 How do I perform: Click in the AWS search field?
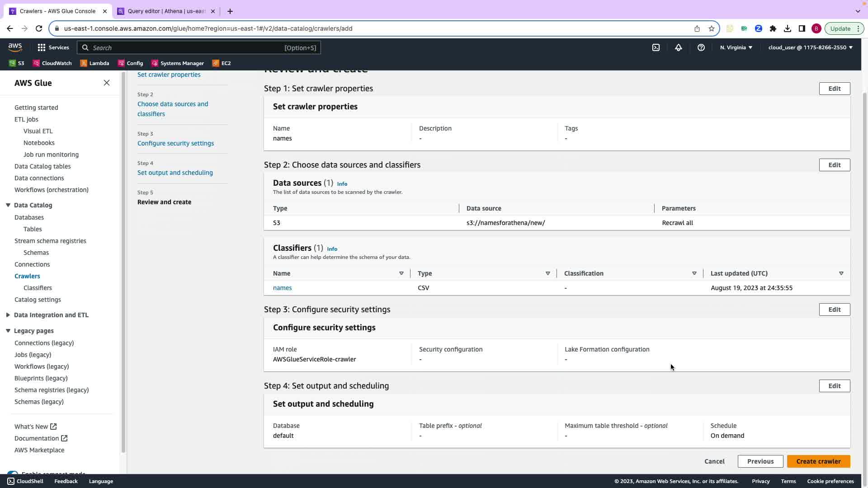click(x=190, y=47)
